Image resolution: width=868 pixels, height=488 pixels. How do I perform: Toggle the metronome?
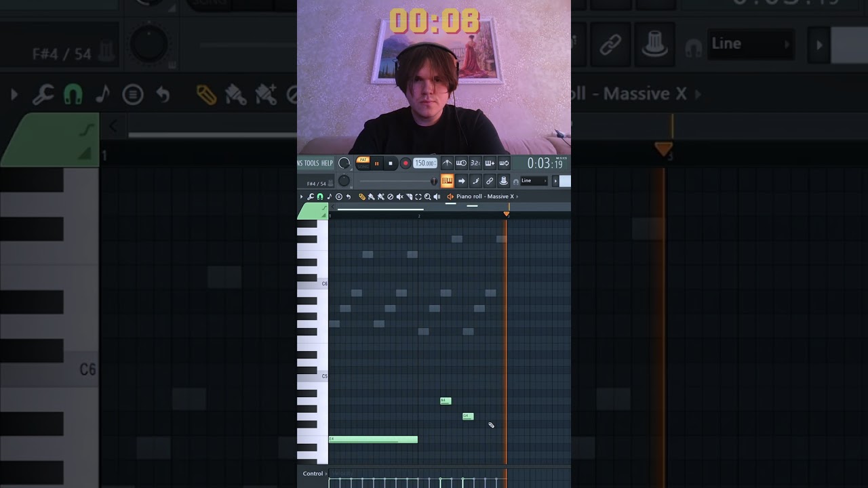(x=447, y=163)
